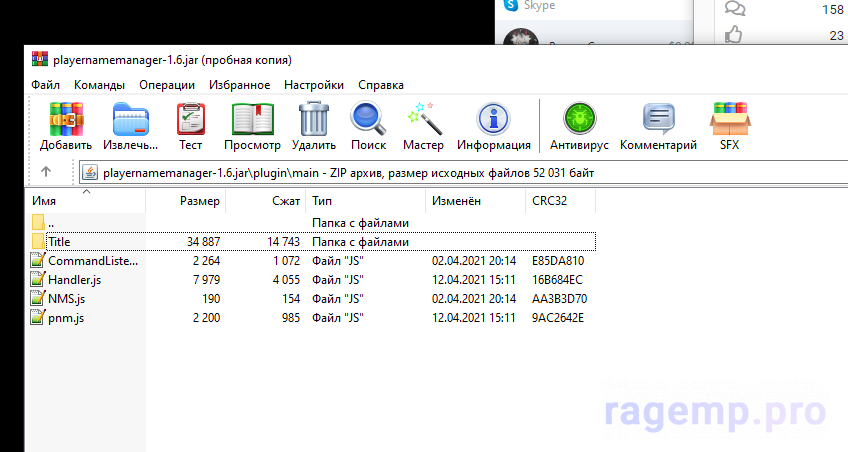Click the SFX archive icon
Image resolution: width=848 pixels, height=452 pixels.
coord(730,118)
